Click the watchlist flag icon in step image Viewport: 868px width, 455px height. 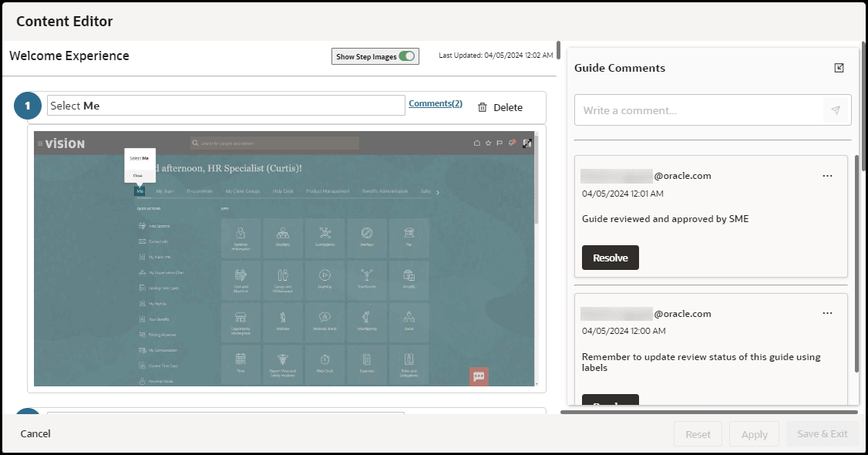coord(500,143)
